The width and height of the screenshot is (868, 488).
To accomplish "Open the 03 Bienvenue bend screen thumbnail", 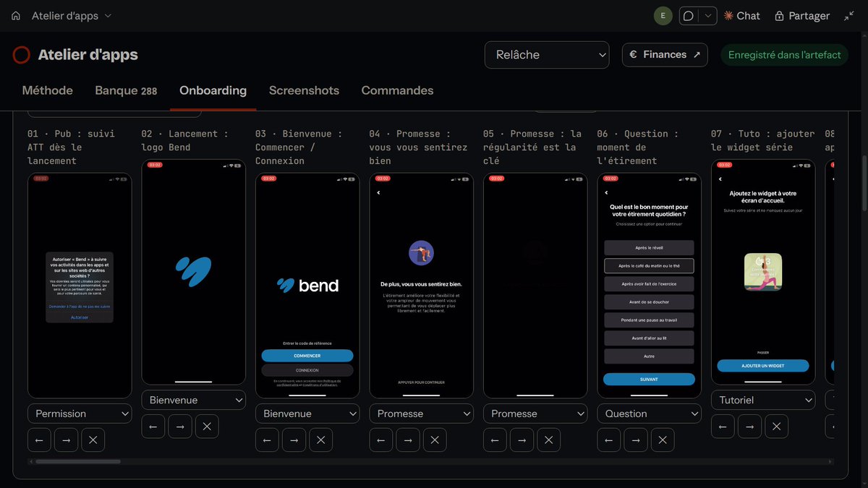I will click(x=307, y=286).
